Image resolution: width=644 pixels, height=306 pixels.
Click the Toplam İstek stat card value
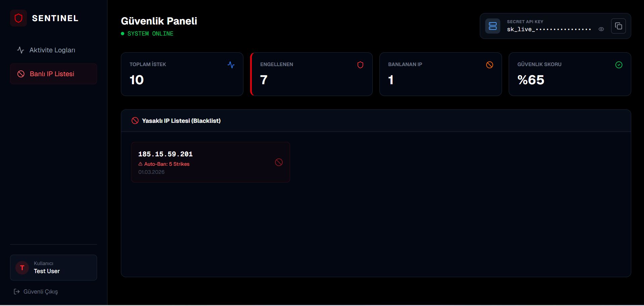137,80
